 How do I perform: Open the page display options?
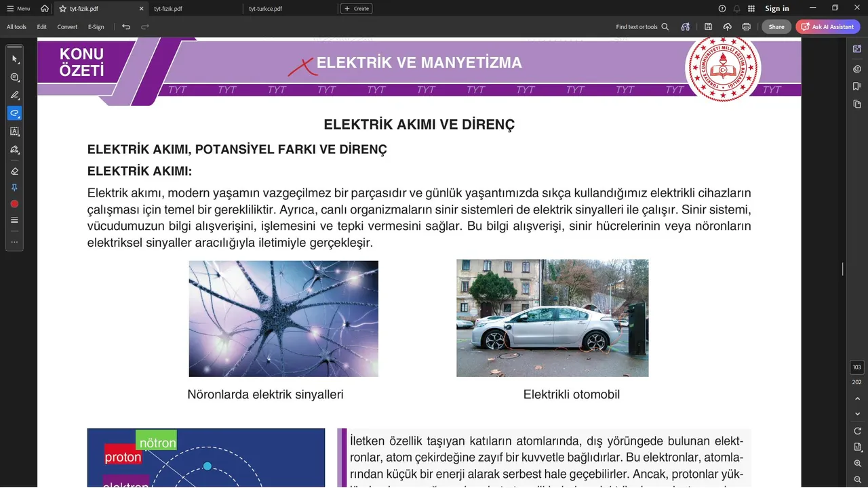pos(857,447)
